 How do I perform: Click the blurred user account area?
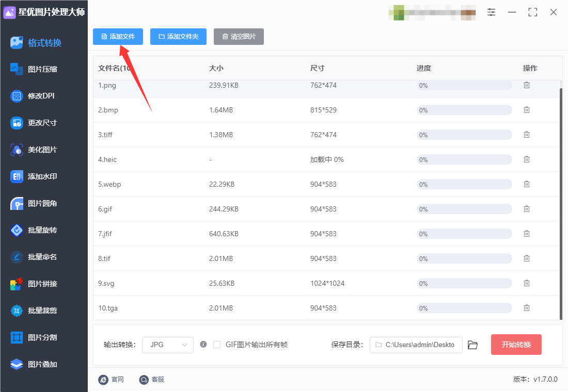point(432,13)
